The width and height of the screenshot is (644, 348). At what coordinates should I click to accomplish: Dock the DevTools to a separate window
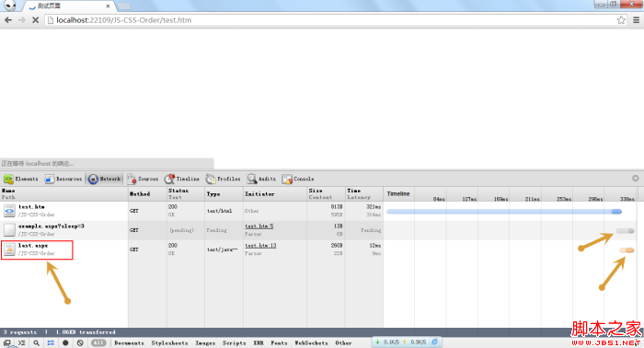pyautogui.click(x=7, y=342)
